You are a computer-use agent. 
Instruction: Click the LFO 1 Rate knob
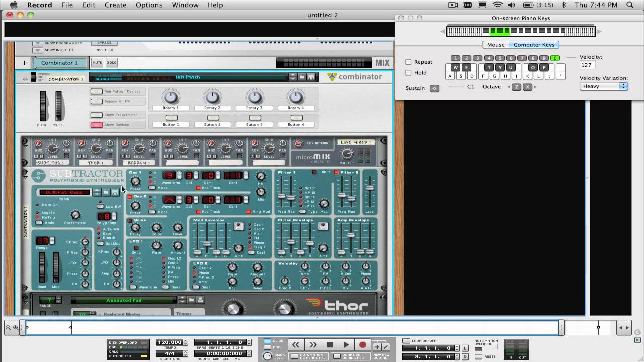(156, 245)
